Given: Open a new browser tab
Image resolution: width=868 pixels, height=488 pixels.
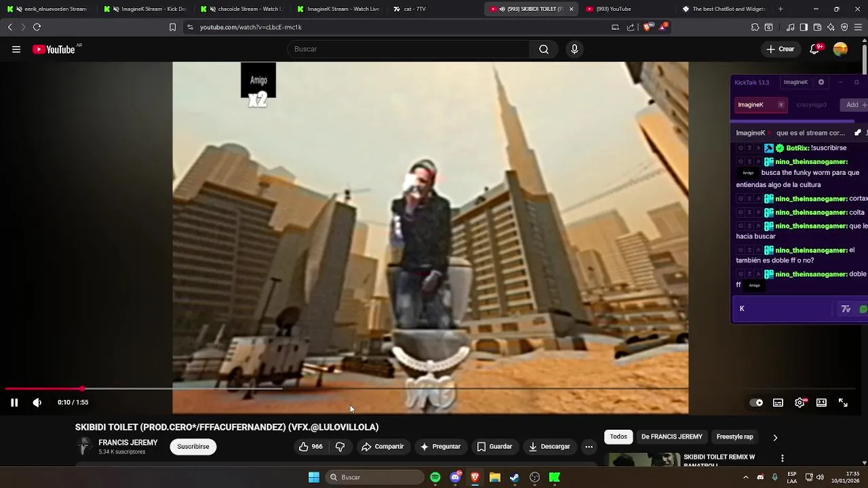Looking at the screenshot, I should pyautogui.click(x=781, y=9).
